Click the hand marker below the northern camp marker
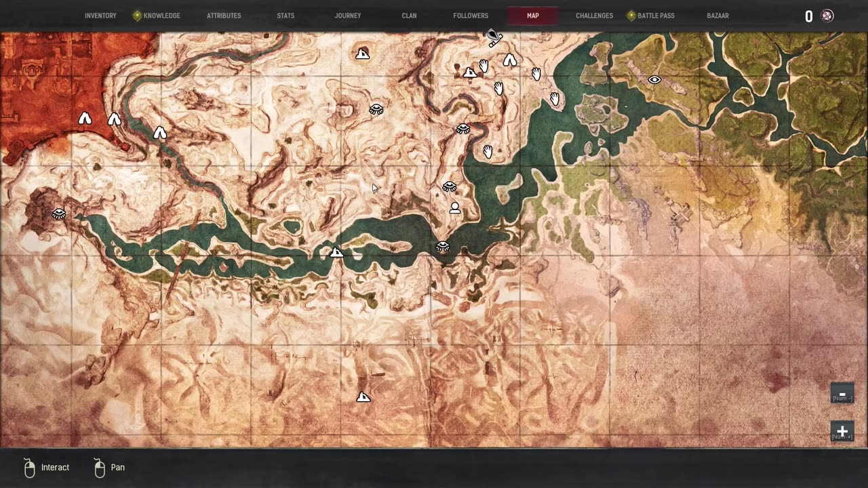868x488 pixels. pos(499,88)
